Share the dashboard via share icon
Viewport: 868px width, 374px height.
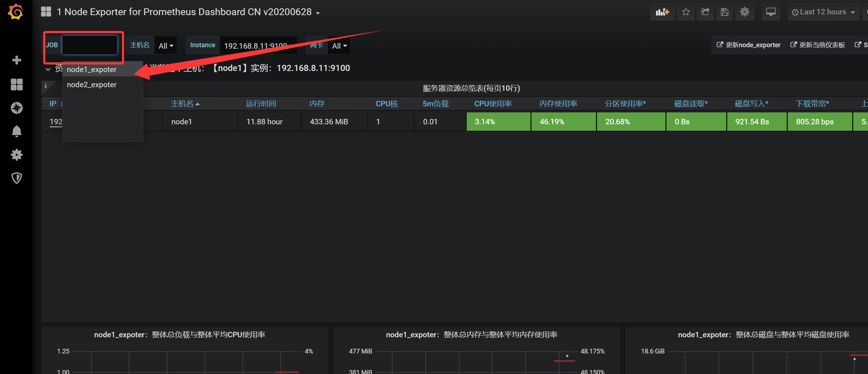tap(705, 12)
